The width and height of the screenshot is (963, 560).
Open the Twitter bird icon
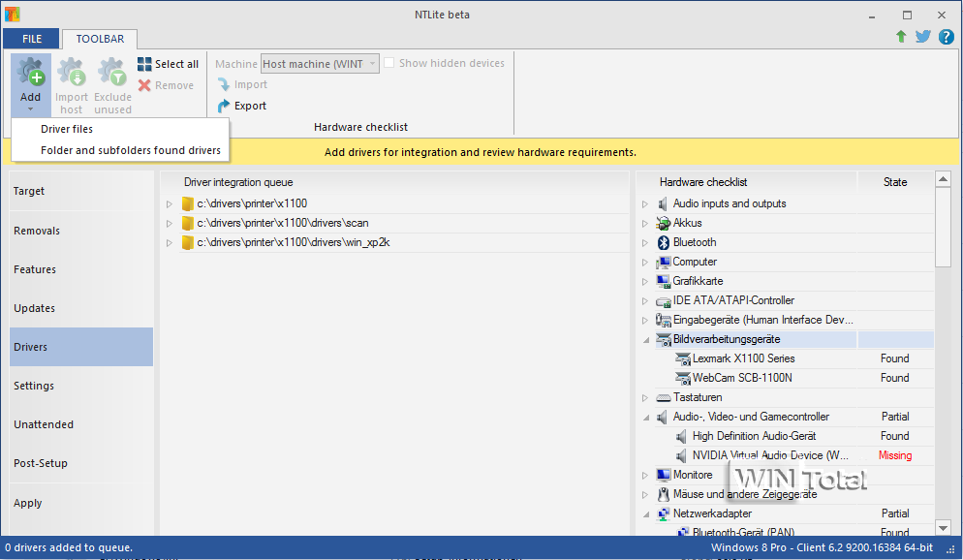[922, 37]
